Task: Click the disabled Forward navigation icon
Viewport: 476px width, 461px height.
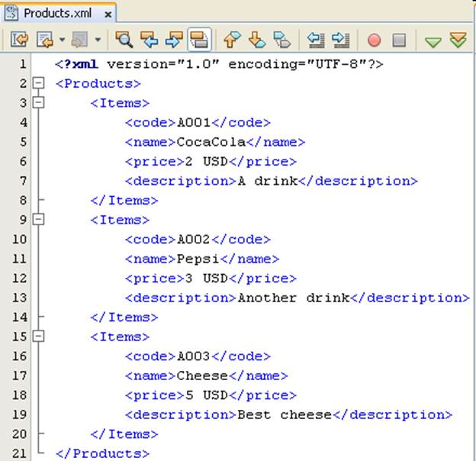Action: tap(80, 40)
